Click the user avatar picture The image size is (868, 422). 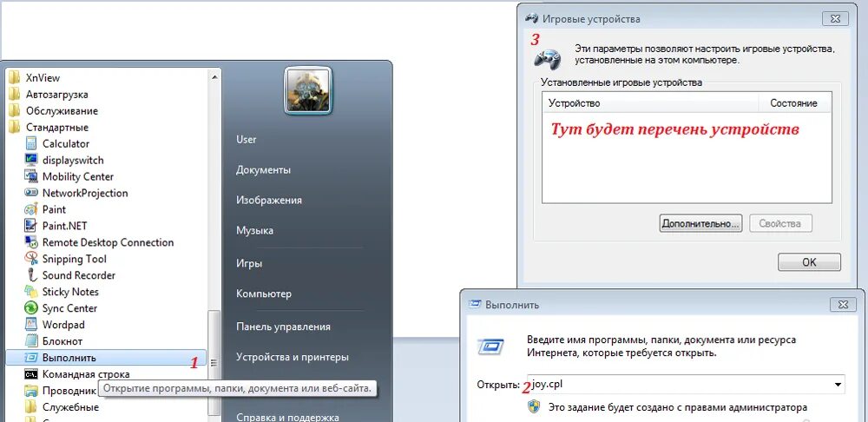[x=308, y=91]
